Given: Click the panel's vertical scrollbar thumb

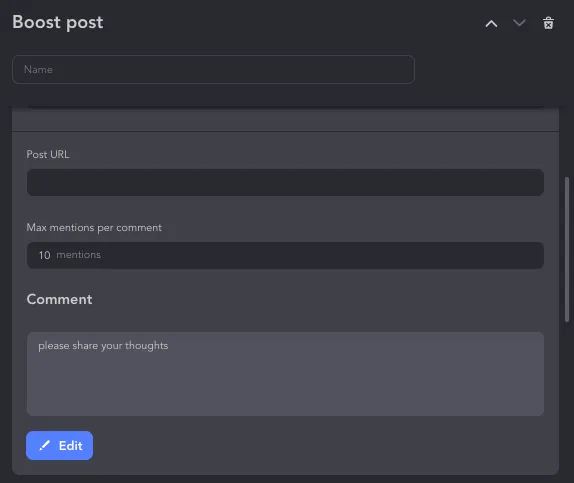Looking at the screenshot, I should tap(567, 249).
